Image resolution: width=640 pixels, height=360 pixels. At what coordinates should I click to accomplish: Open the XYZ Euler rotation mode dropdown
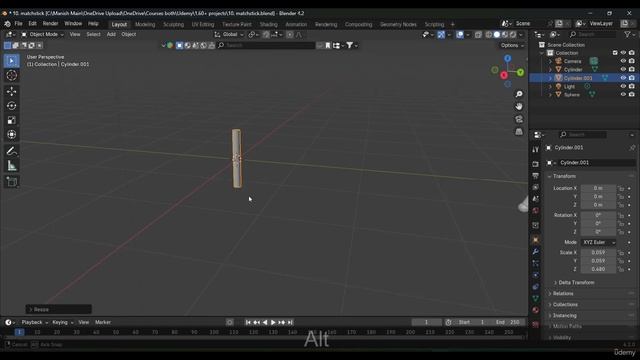click(x=598, y=242)
